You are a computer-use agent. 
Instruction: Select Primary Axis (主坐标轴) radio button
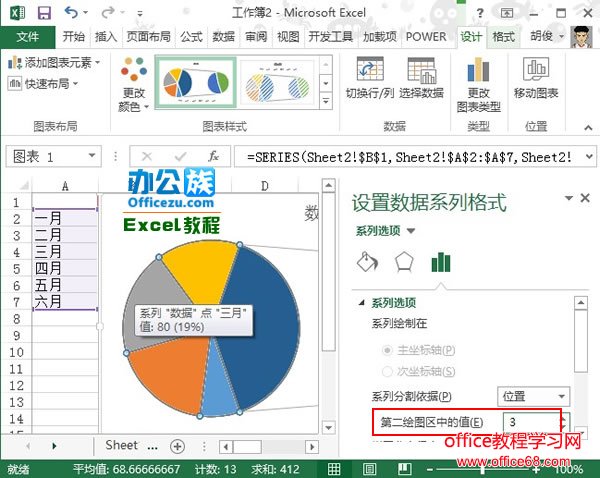[x=387, y=350]
